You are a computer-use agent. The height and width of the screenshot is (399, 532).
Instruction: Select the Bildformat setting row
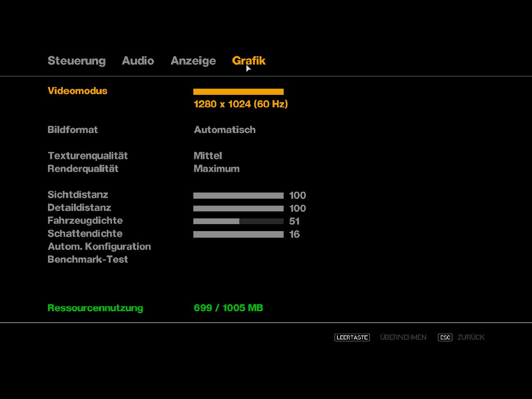pos(73,130)
